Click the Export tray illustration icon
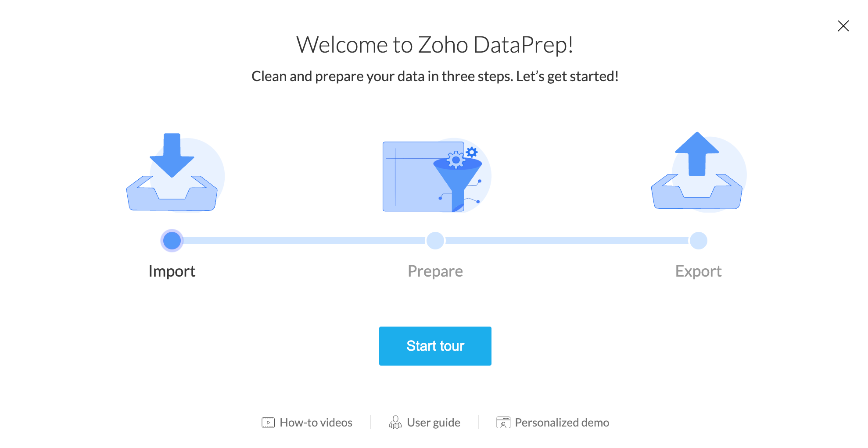 coord(698,173)
